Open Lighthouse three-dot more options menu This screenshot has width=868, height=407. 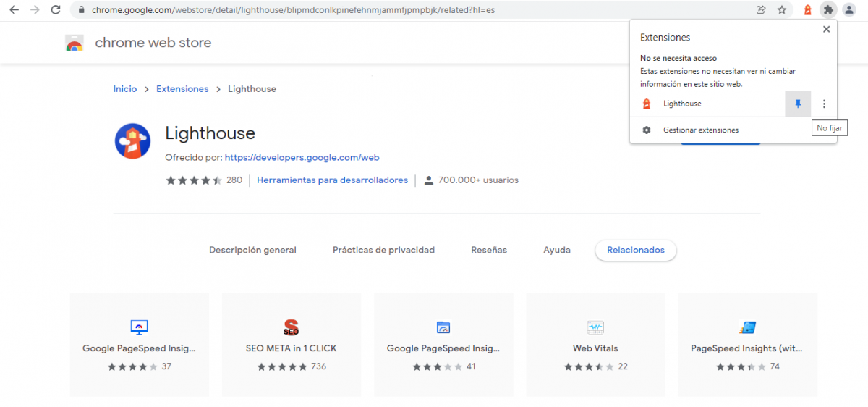824,104
